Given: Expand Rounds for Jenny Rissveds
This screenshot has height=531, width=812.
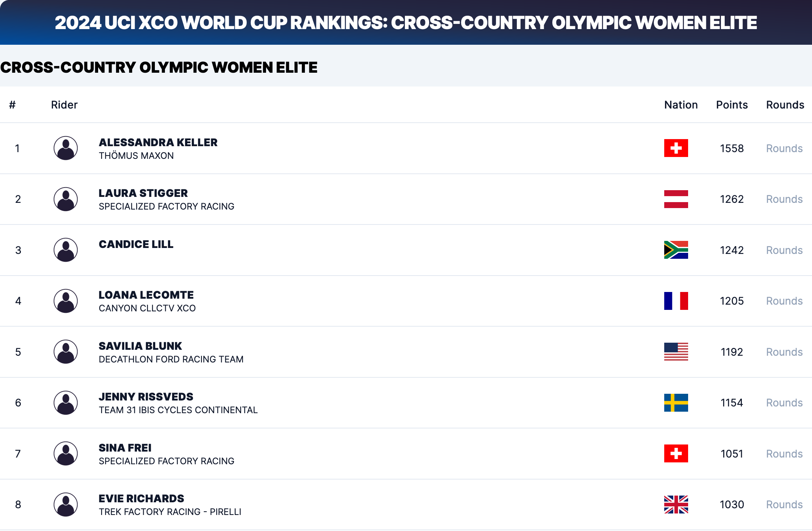Looking at the screenshot, I should click(x=784, y=403).
